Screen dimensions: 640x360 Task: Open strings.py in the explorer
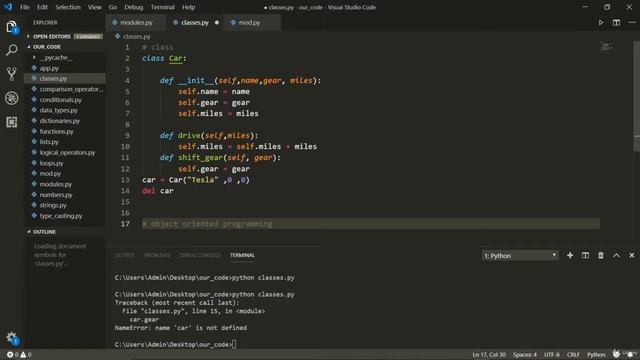click(65, 205)
